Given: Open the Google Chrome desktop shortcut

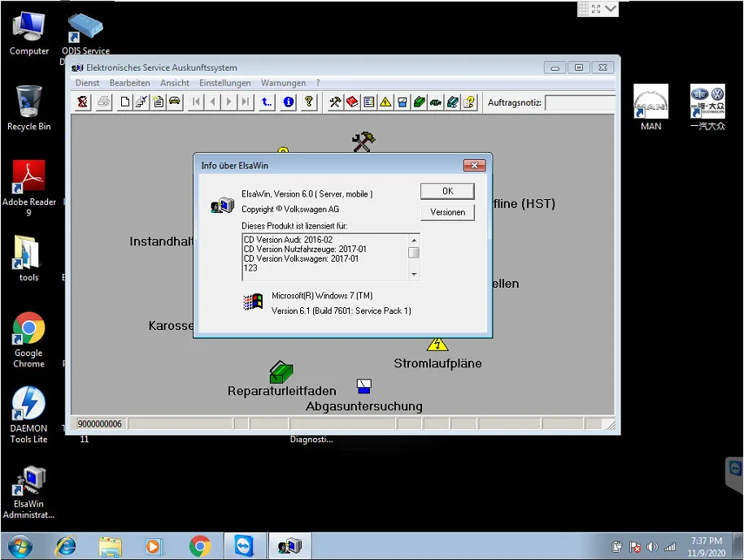Looking at the screenshot, I should (x=28, y=340).
